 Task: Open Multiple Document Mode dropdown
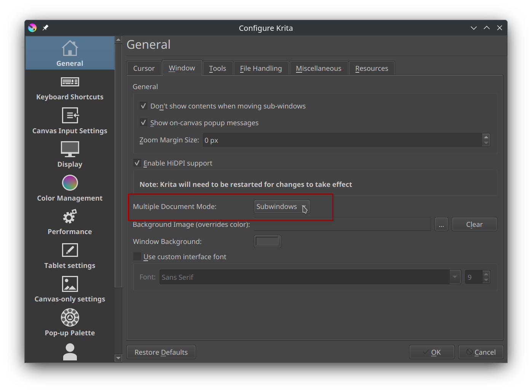click(282, 207)
